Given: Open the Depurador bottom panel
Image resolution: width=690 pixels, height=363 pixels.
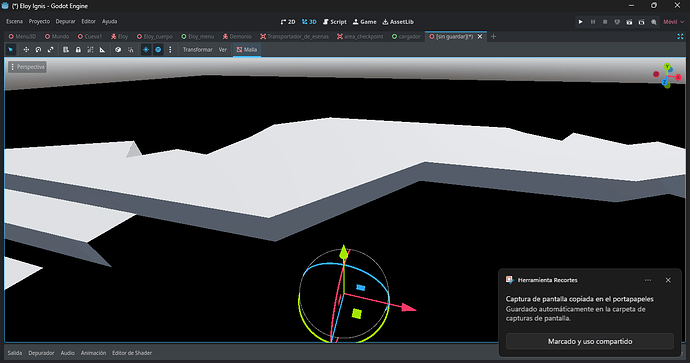Looking at the screenshot, I should 41,353.
